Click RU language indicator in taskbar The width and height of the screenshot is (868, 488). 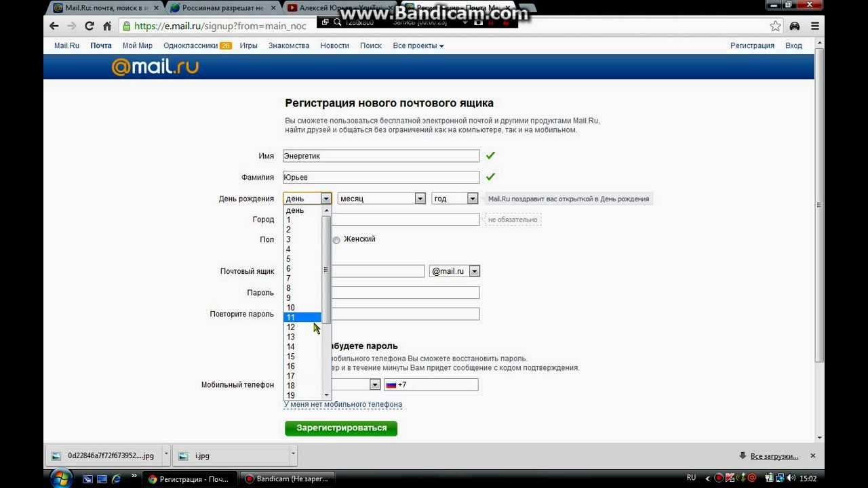point(691,478)
